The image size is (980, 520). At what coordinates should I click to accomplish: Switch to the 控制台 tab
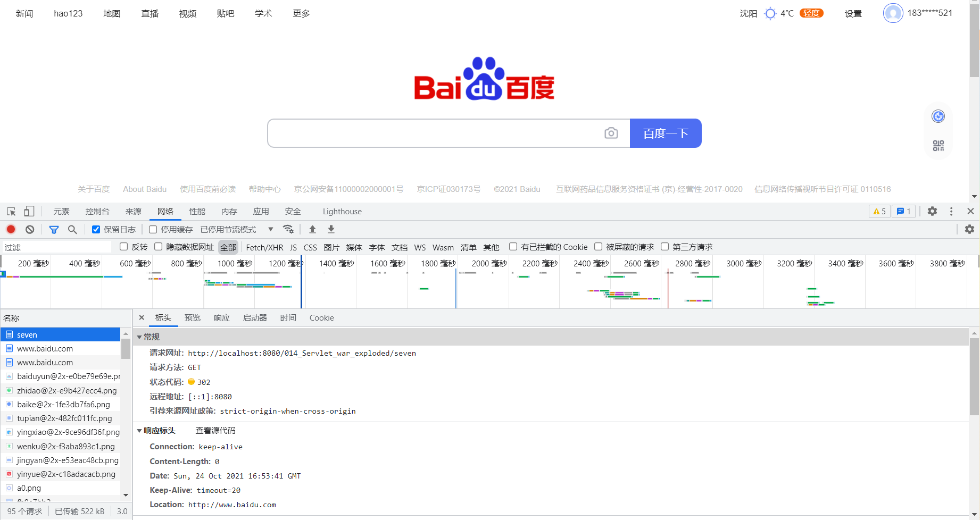(97, 211)
